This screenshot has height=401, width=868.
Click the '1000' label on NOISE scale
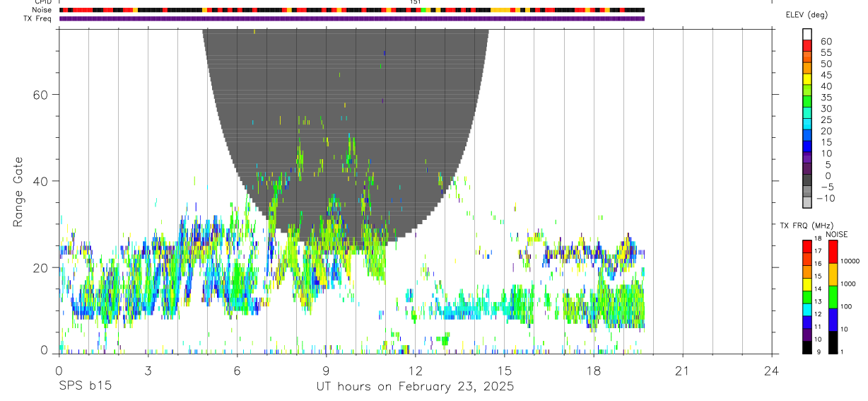point(848,284)
